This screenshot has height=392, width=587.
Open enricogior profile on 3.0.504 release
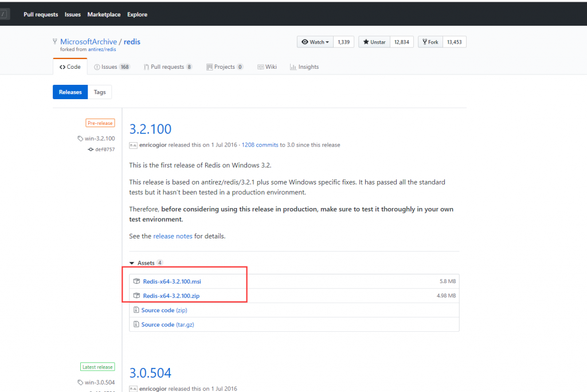pyautogui.click(x=152, y=389)
